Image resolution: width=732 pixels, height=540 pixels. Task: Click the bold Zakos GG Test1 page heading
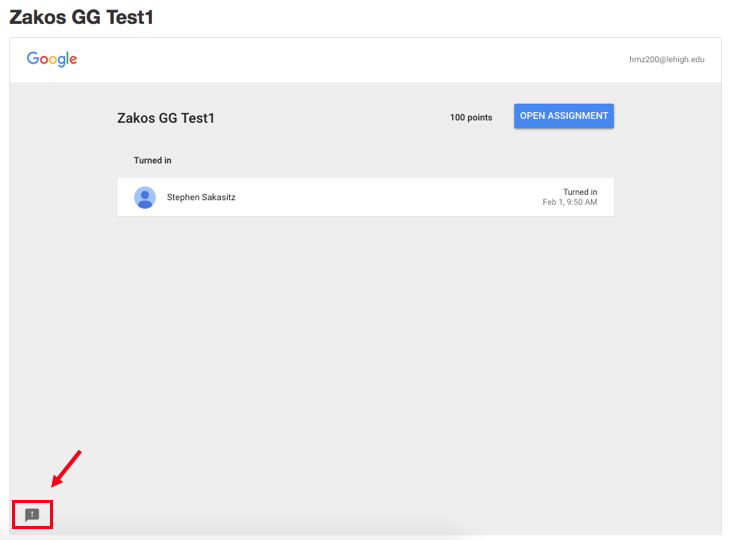coord(81,17)
